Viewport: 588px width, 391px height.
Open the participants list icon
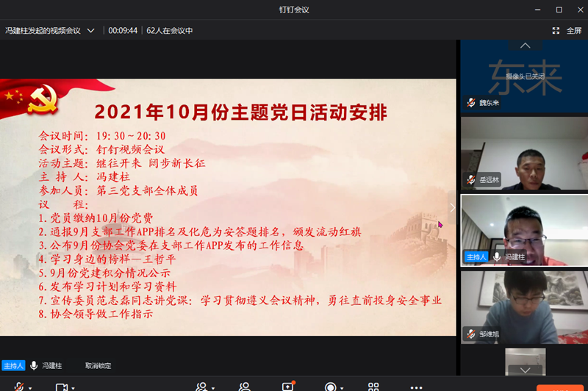click(244, 387)
